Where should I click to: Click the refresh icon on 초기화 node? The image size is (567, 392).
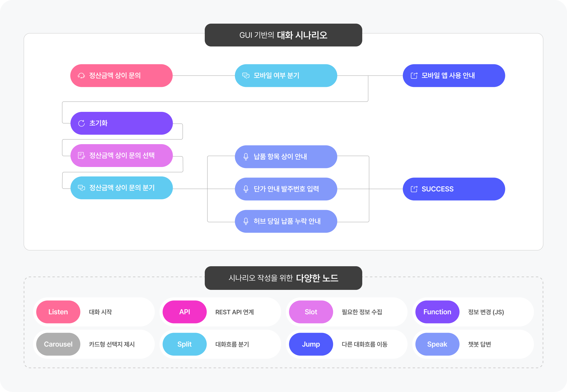(82, 123)
